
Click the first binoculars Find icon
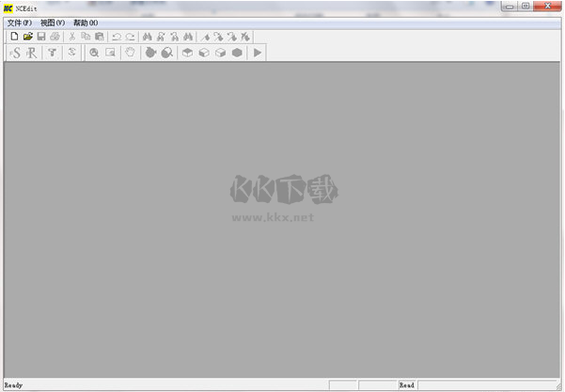point(147,37)
